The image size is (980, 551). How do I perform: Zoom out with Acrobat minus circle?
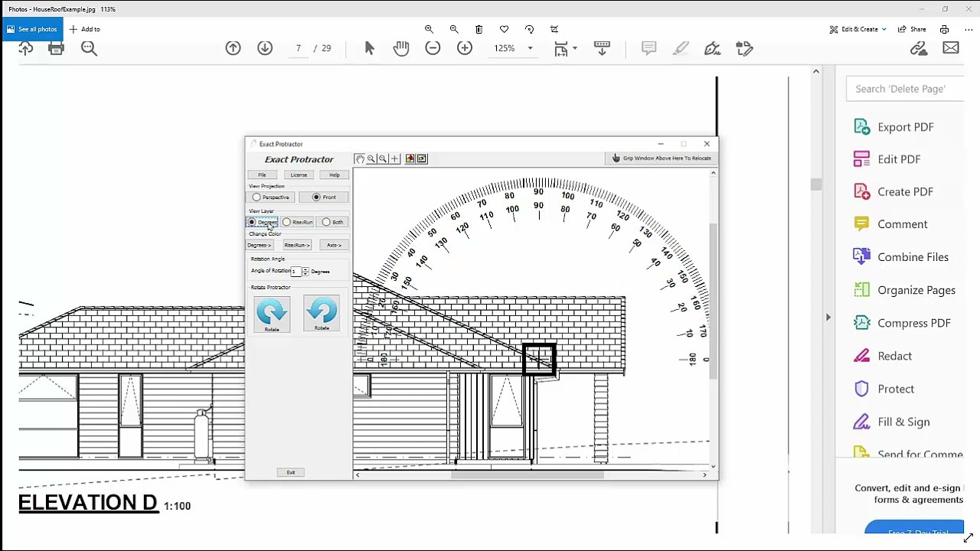433,48
